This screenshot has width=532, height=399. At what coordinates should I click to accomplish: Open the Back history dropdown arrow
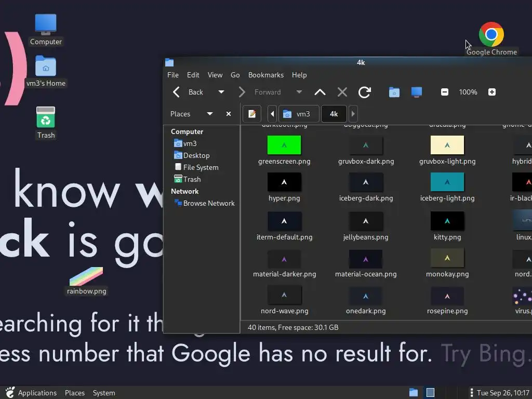[x=221, y=92]
